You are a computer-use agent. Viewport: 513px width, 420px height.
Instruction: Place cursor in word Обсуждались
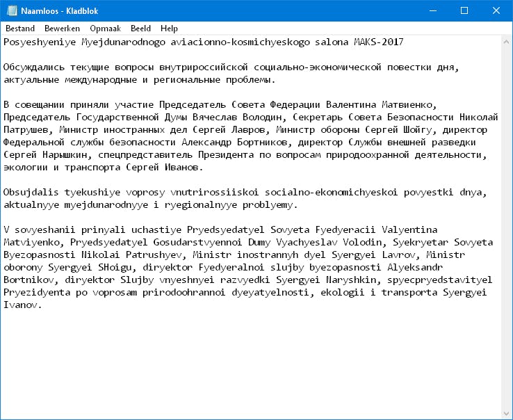point(34,67)
